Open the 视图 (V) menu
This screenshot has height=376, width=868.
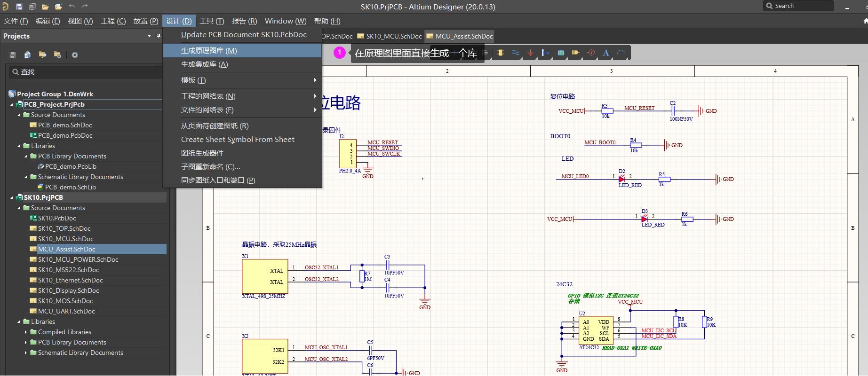click(80, 21)
